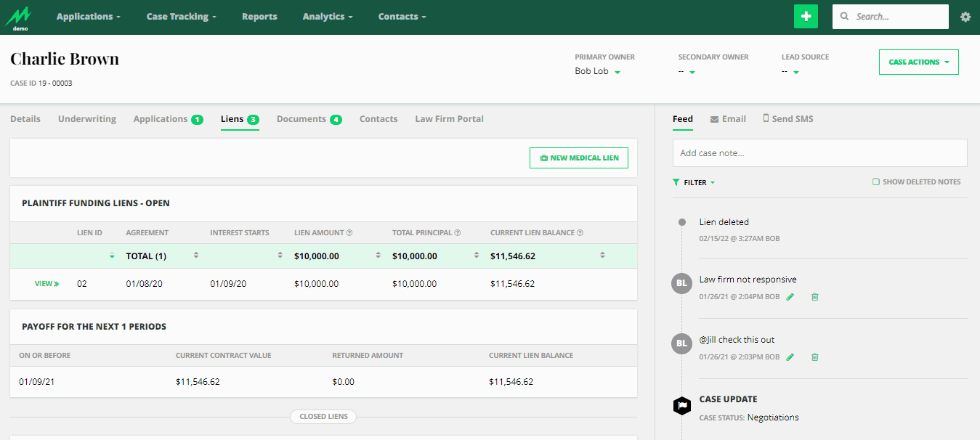The image size is (980, 440).
Task: Open the Case Actions dropdown
Action: [x=918, y=62]
